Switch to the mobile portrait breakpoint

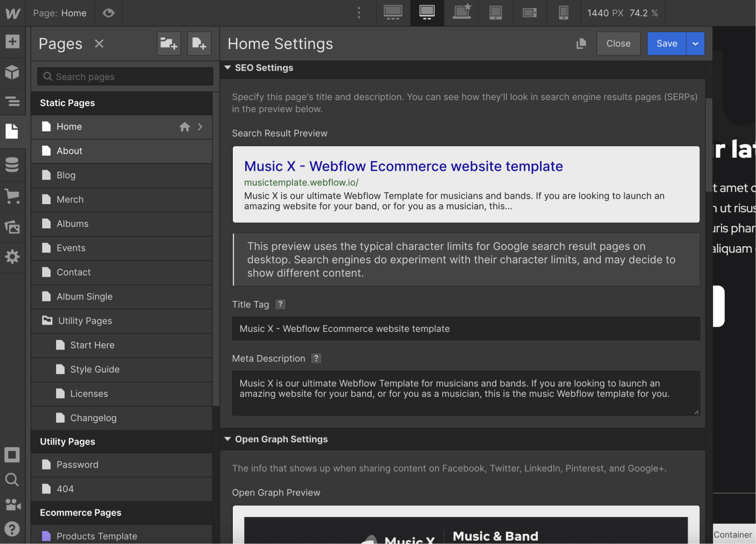pos(564,13)
